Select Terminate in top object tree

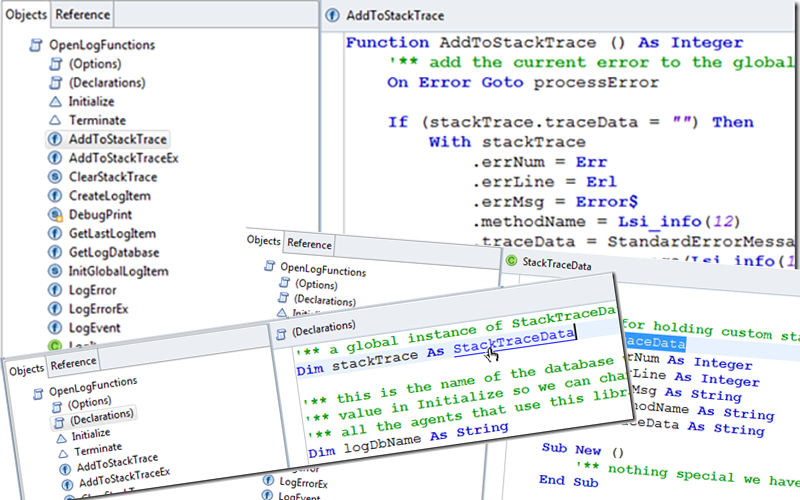click(x=97, y=120)
